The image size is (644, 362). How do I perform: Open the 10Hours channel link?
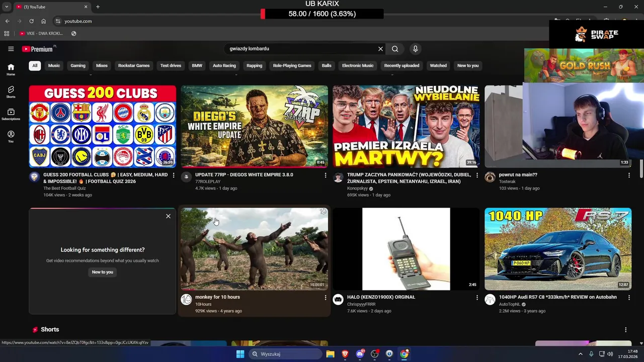pyautogui.click(x=203, y=304)
